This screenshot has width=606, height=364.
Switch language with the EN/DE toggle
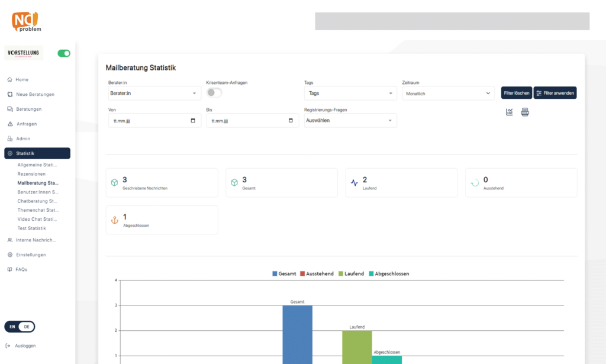click(20, 327)
